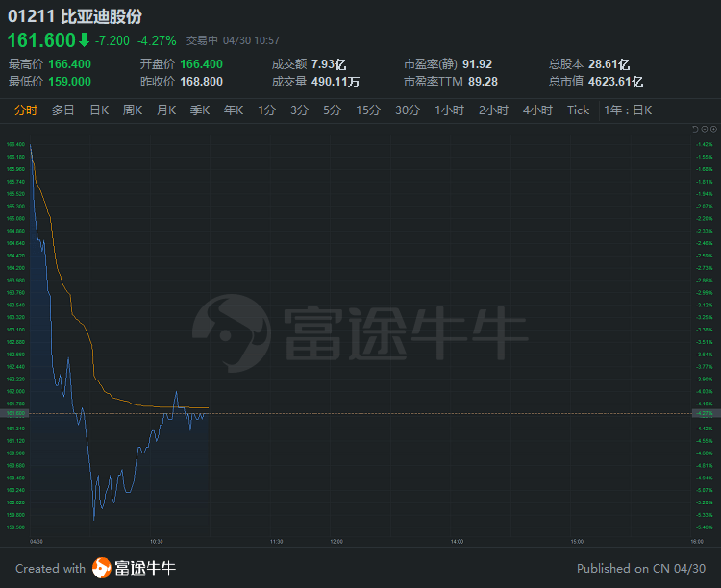
Task: Open the 季K quarterly candlestick tab
Action: [x=200, y=110]
